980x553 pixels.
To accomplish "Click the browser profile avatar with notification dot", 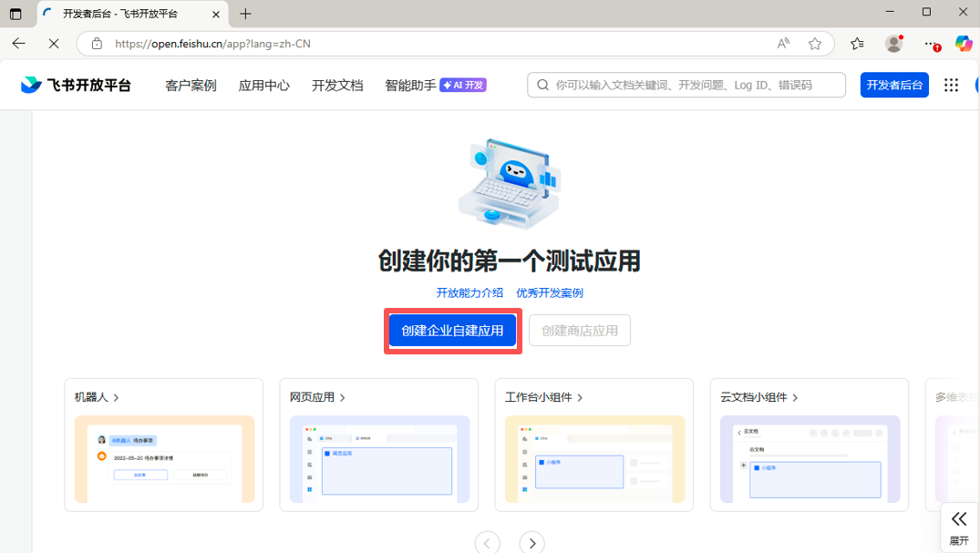I will pyautogui.click(x=893, y=43).
